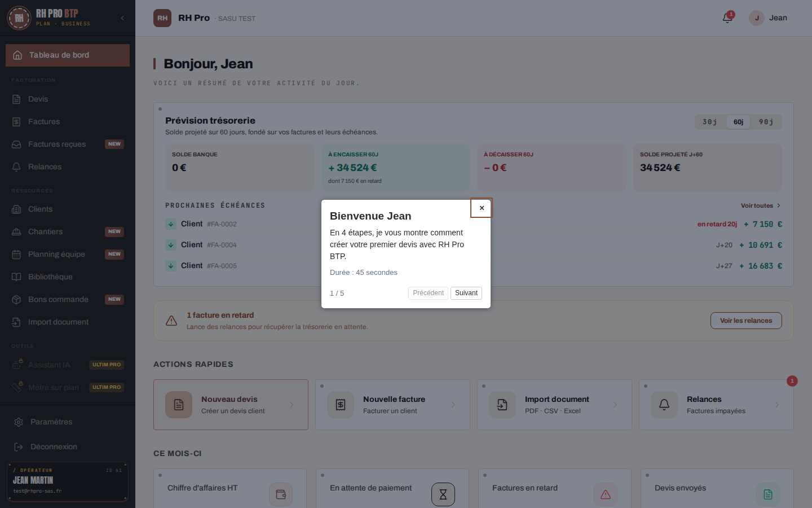Close the Bienvenue Jean welcome popup
This screenshot has height=508, width=812.
tap(482, 208)
